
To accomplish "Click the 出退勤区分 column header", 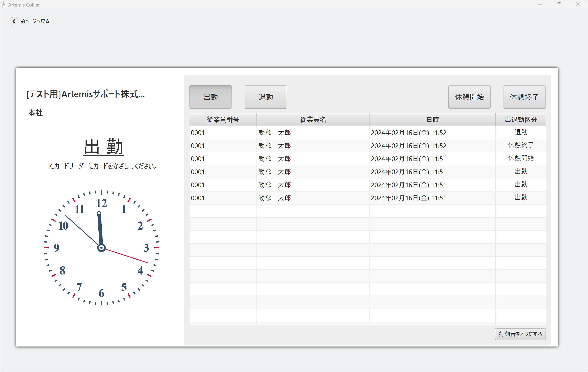I will [521, 120].
